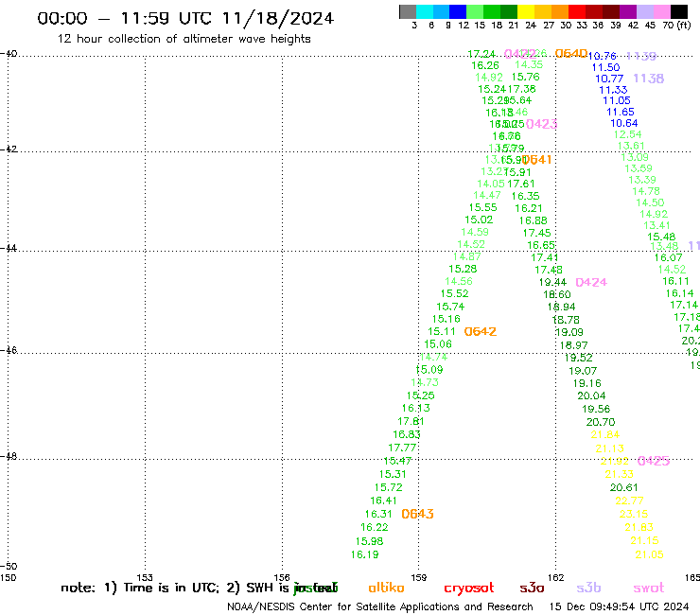Click the '70 (ft)' color scale label
This screenshot has width=700, height=615.
pyautogui.click(x=676, y=25)
